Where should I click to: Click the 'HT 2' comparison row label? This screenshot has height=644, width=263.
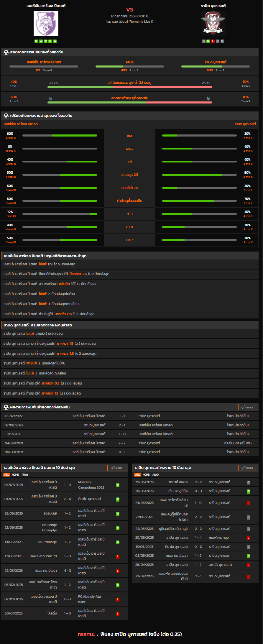tap(130, 240)
